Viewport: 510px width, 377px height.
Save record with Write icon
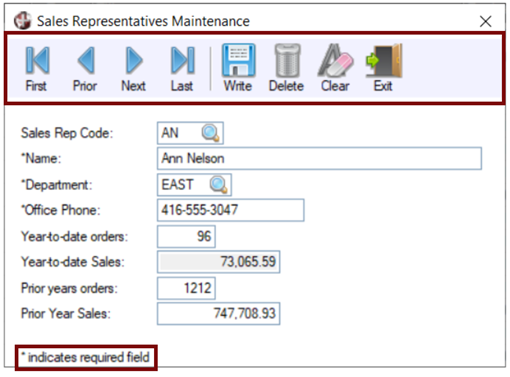pyautogui.click(x=238, y=69)
